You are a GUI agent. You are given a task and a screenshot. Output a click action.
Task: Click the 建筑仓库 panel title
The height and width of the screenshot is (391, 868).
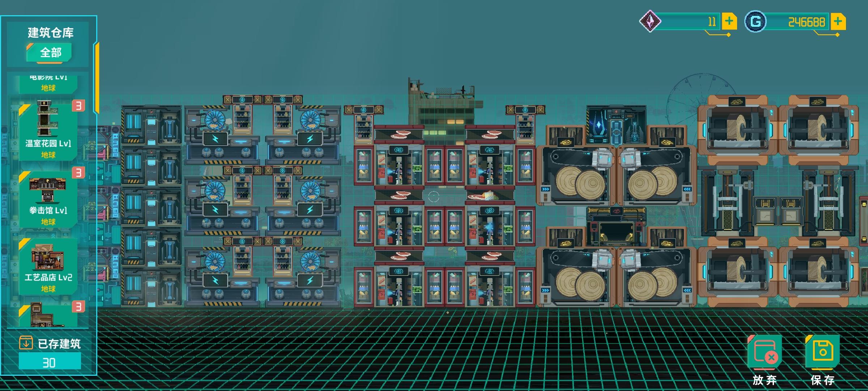pos(51,33)
